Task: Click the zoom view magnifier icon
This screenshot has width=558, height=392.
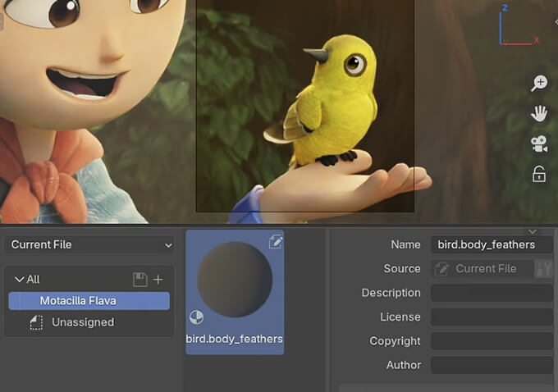Action: click(539, 83)
